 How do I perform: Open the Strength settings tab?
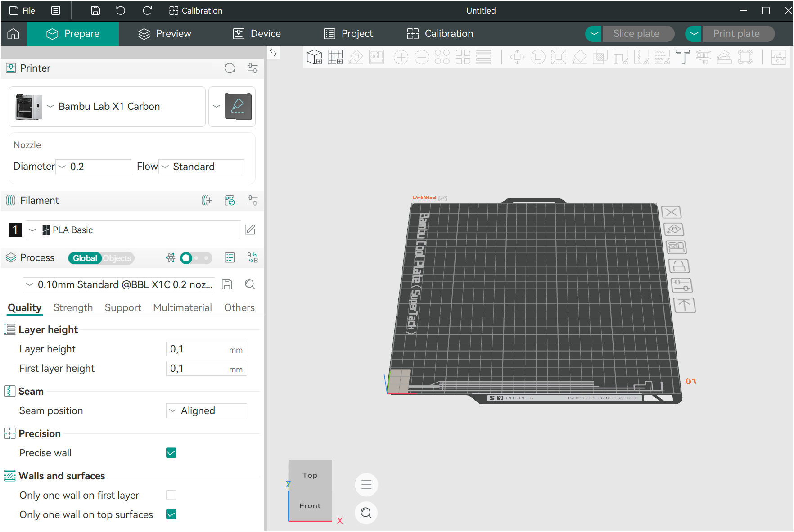pos(73,307)
